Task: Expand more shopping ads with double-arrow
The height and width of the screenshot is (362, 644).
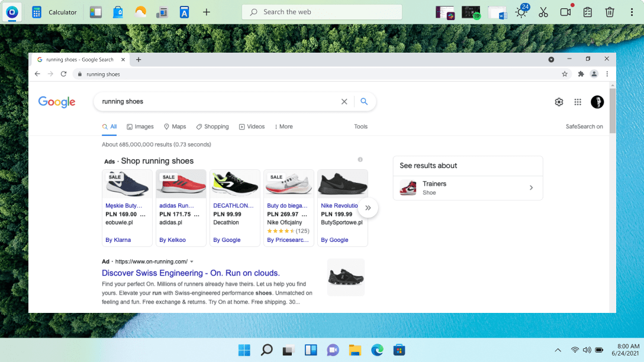Action: point(368,208)
